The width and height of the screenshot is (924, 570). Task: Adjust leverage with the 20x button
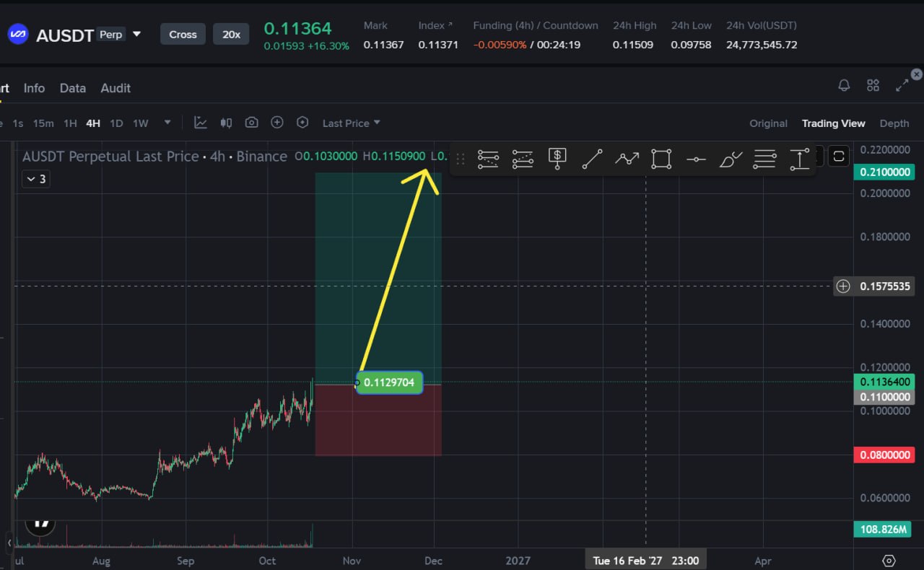(231, 34)
